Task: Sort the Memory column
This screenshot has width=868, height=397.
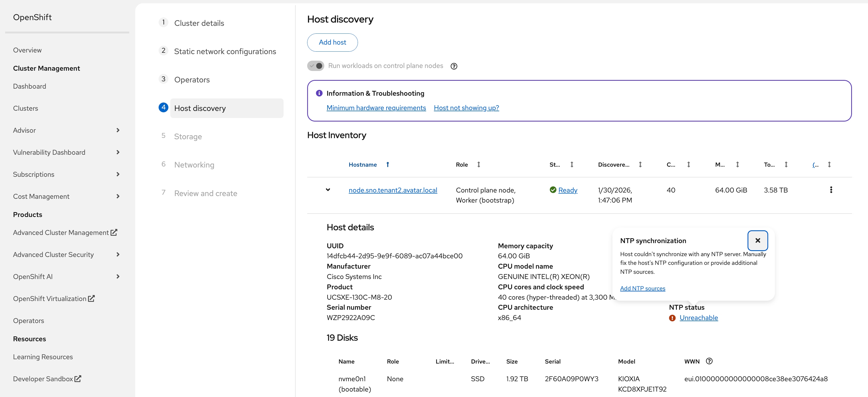Action: click(x=737, y=165)
